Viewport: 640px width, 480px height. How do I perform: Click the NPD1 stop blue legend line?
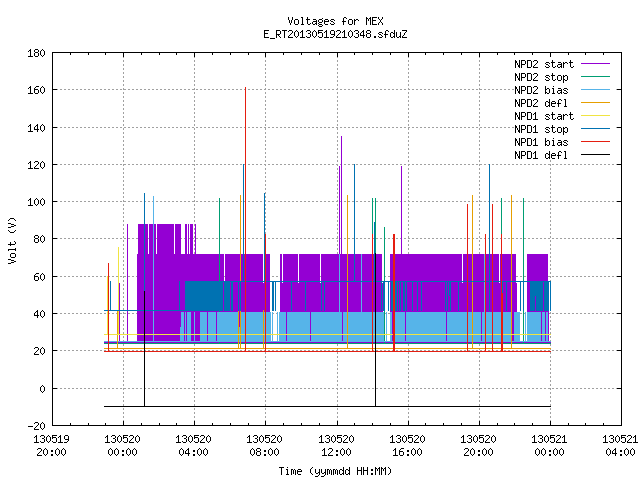point(595,129)
